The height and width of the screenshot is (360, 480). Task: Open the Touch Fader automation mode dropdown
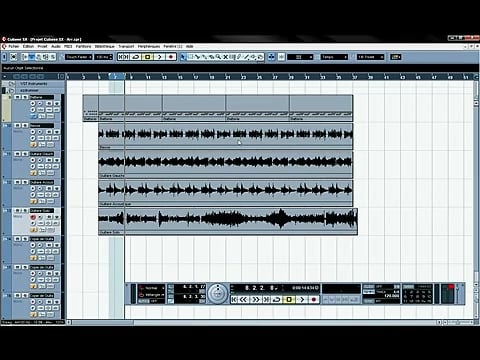[x=78, y=57]
